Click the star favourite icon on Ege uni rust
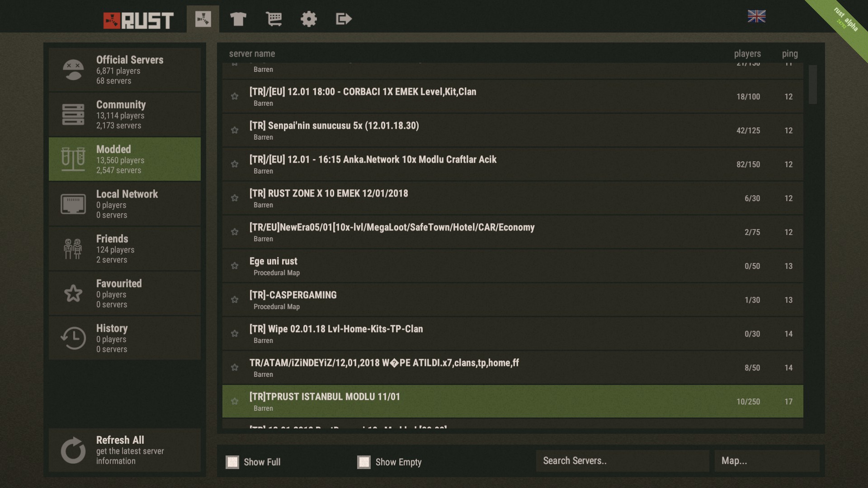The width and height of the screenshot is (868, 488). click(x=235, y=265)
